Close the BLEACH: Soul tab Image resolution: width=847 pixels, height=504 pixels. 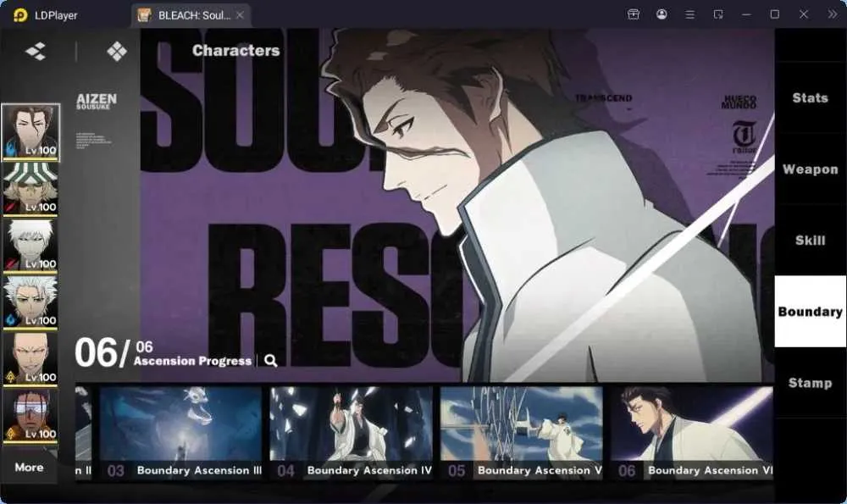(x=240, y=15)
